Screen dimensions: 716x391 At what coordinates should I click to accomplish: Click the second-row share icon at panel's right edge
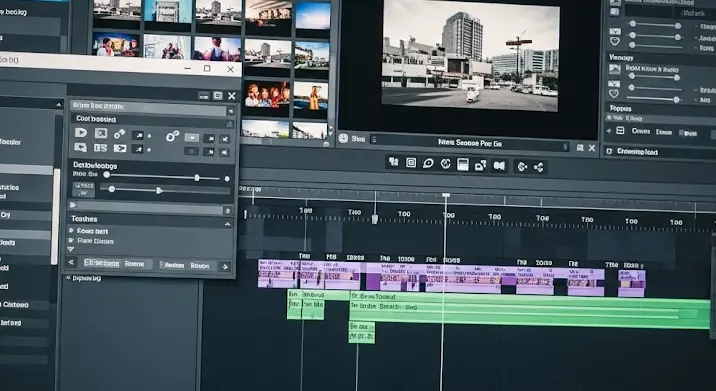[x=225, y=153]
